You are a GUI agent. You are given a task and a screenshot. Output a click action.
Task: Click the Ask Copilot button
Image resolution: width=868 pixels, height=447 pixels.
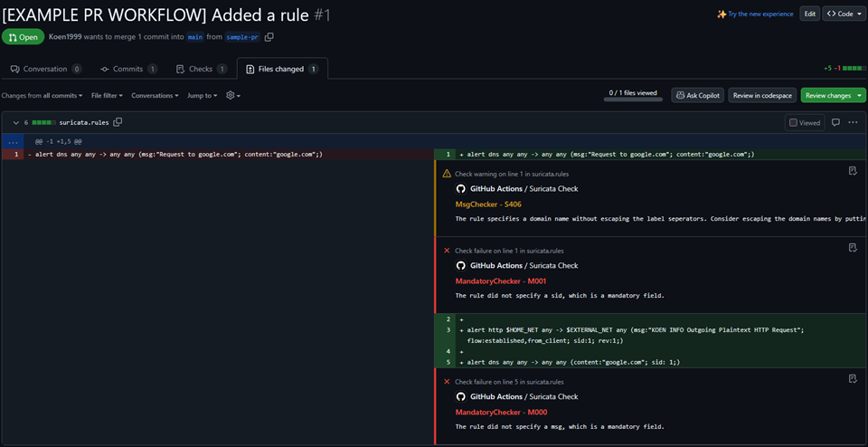697,95
